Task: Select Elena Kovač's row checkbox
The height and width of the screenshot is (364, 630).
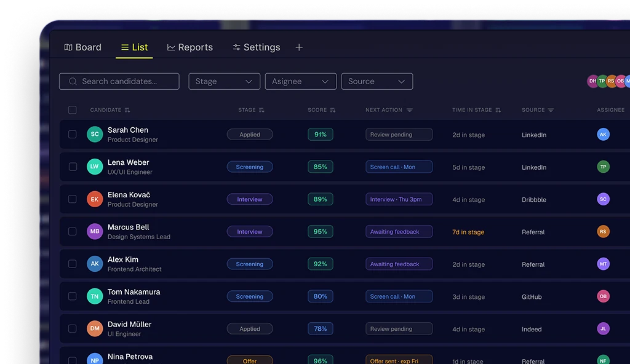Action: (x=73, y=199)
